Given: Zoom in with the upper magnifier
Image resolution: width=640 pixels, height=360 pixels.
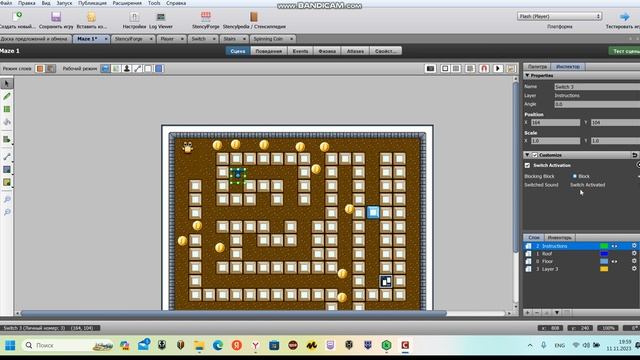Looking at the screenshot, I should 7,199.
